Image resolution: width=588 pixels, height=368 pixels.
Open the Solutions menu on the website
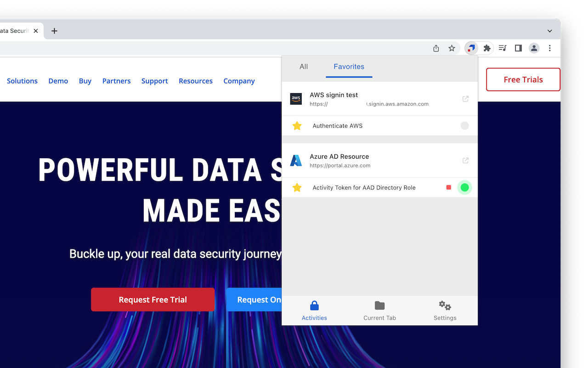22,81
